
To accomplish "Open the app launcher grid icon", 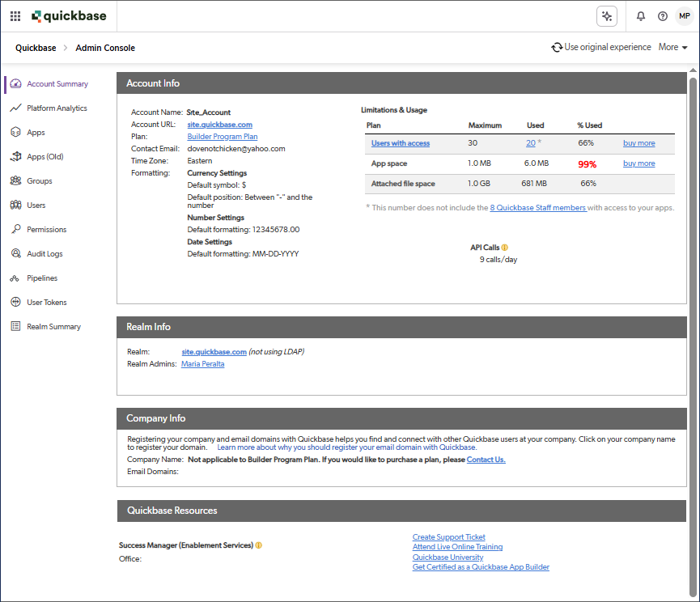I will coord(15,16).
